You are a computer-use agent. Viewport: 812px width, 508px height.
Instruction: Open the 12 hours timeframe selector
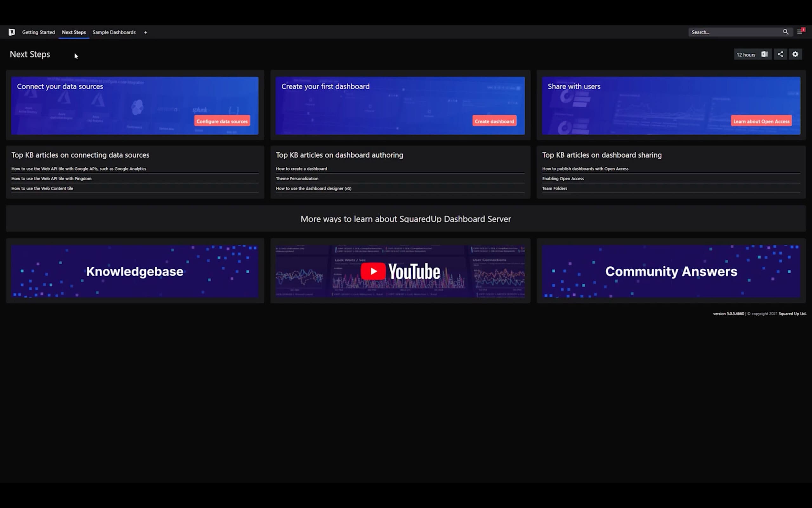click(746, 54)
